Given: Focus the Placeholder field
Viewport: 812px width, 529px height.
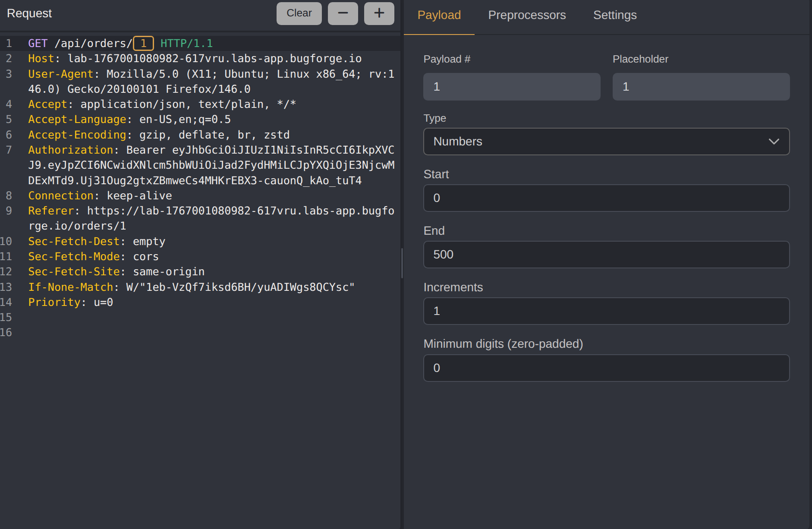Looking at the screenshot, I should [x=701, y=87].
